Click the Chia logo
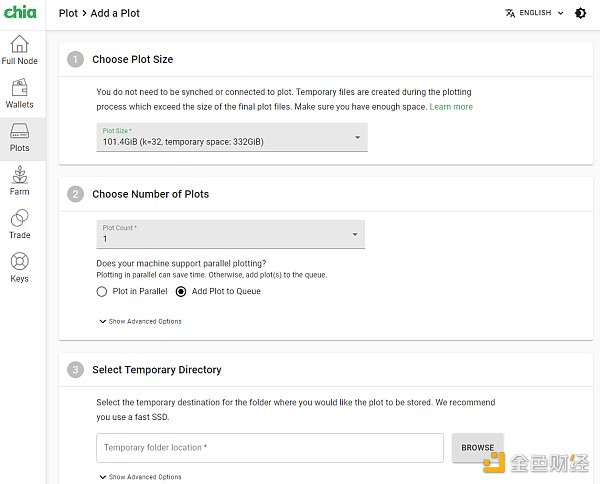Viewport: 600px width, 484px height. (x=19, y=13)
